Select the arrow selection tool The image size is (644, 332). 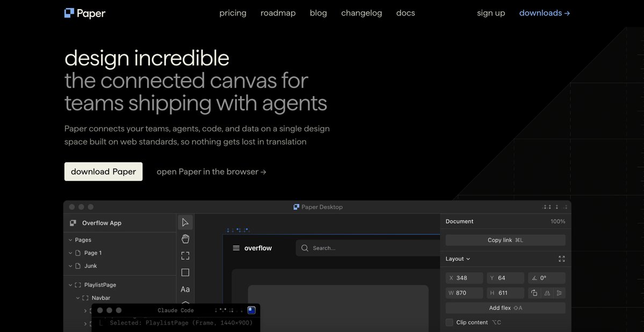tap(185, 222)
